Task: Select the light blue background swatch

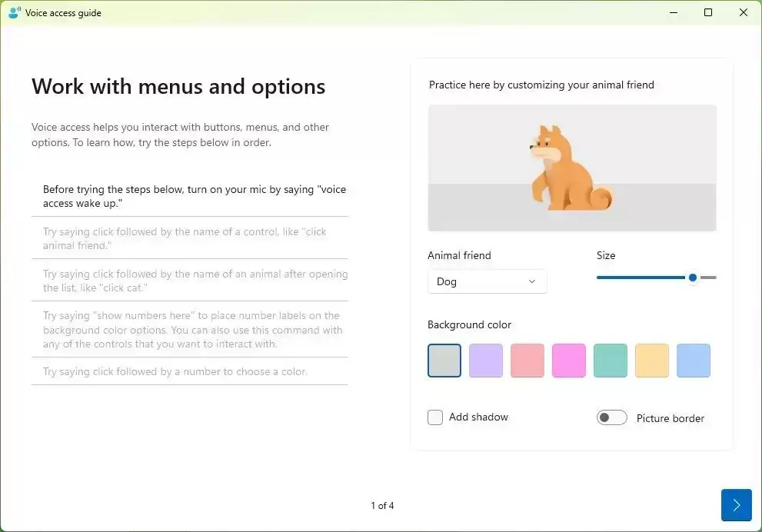Action: [694, 361]
